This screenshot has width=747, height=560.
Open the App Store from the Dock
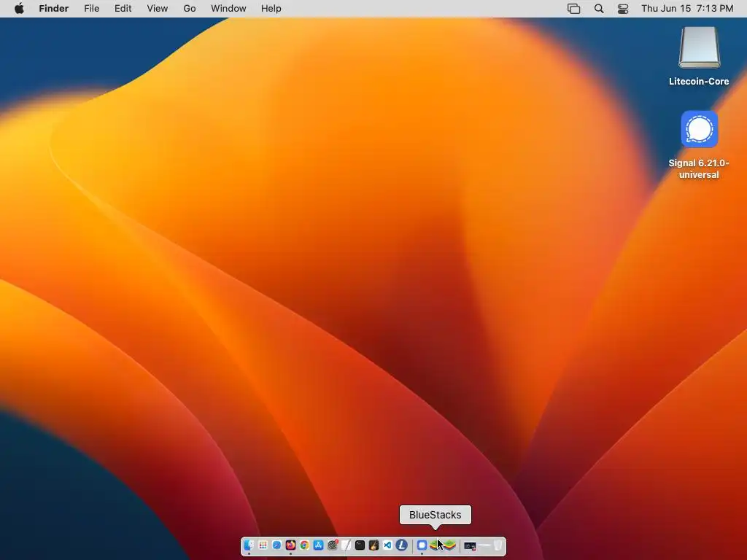coord(318,545)
